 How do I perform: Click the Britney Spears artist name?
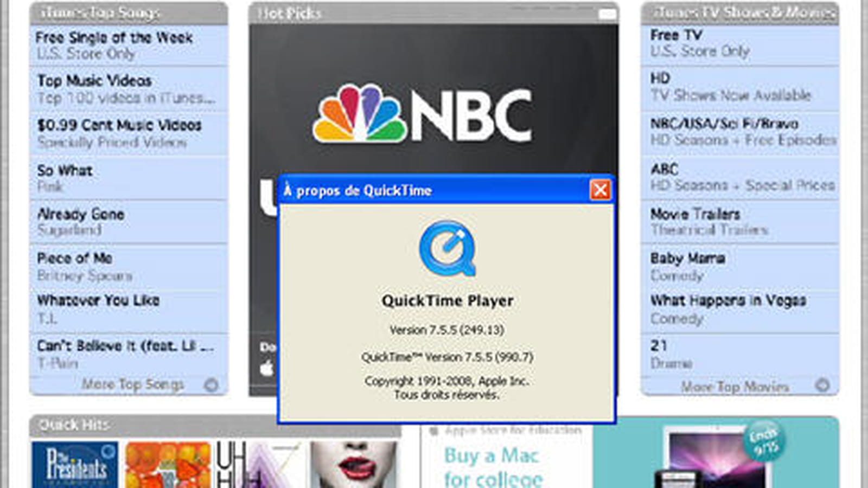[x=85, y=275]
